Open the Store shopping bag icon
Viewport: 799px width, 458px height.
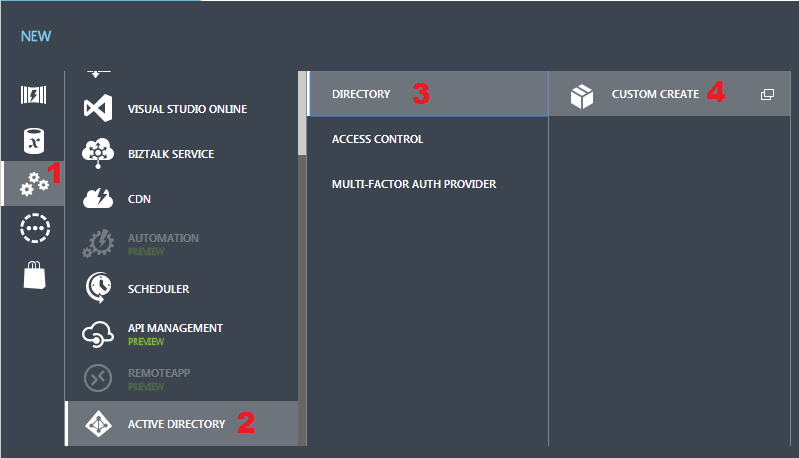(35, 275)
